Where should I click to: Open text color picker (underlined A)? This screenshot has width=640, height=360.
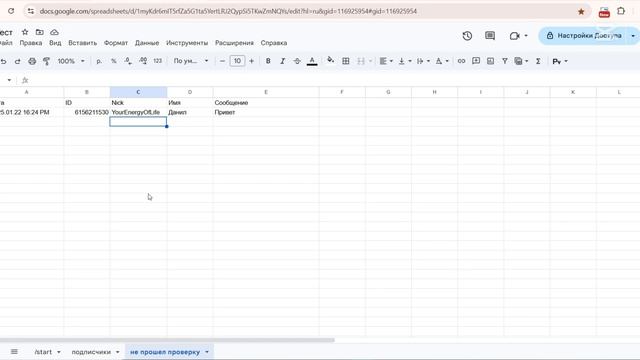(312, 61)
